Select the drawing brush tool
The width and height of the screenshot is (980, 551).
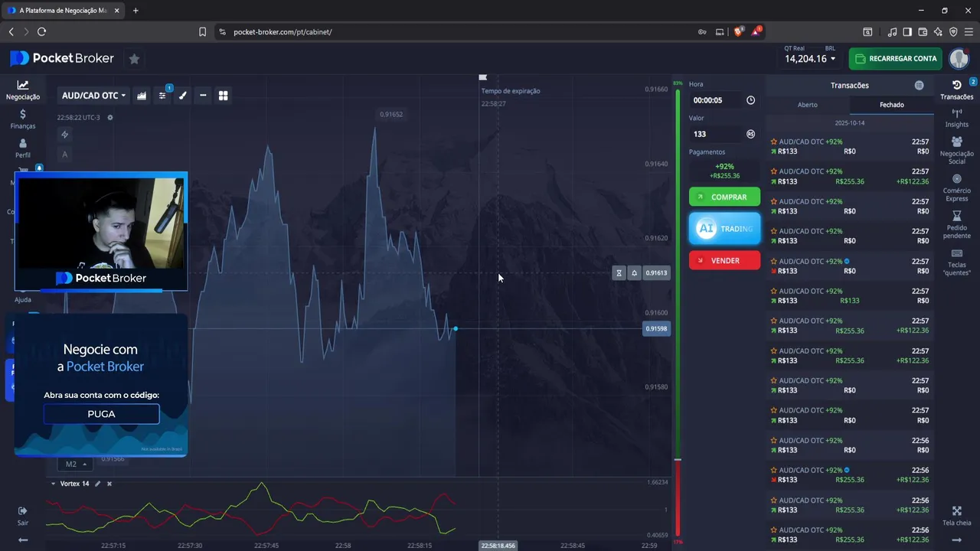[x=182, y=96]
